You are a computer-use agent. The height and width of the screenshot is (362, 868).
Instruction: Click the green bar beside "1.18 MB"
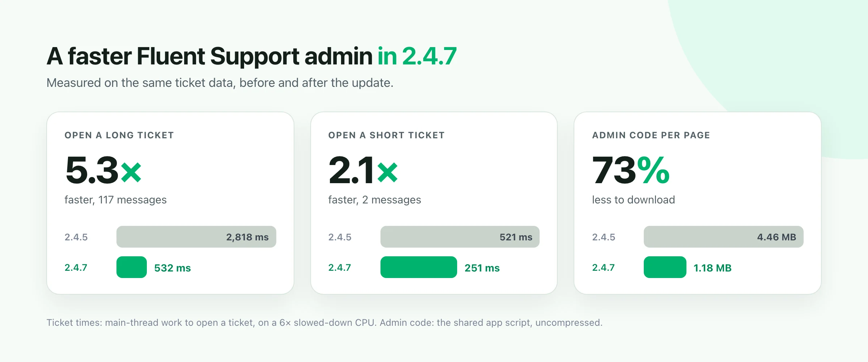tap(665, 267)
